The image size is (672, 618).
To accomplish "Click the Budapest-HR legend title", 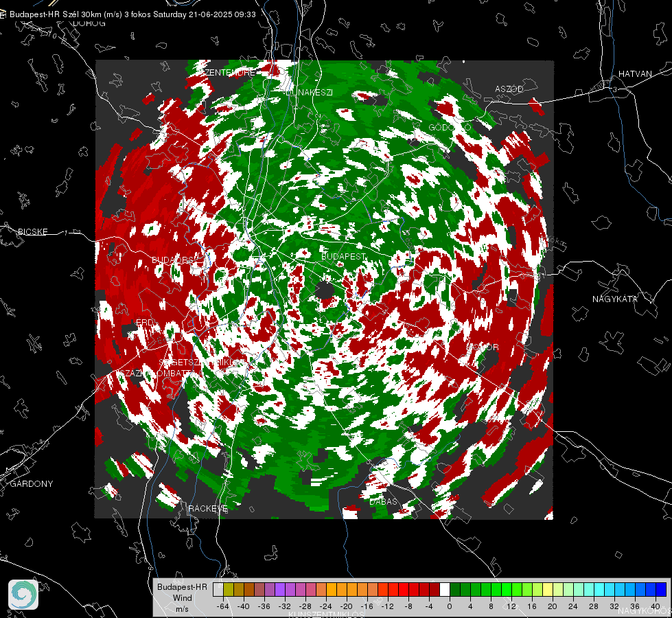I will pos(182,586).
